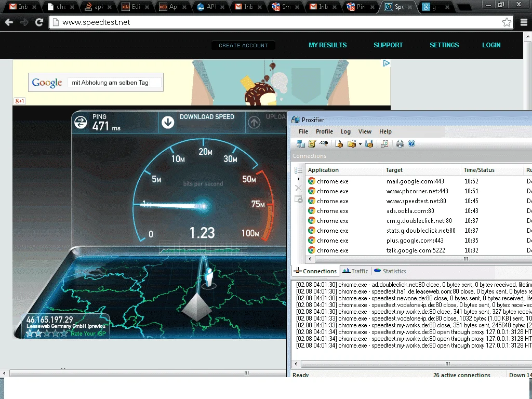
Task: Open Proxifier View menu
Action: [x=365, y=131]
